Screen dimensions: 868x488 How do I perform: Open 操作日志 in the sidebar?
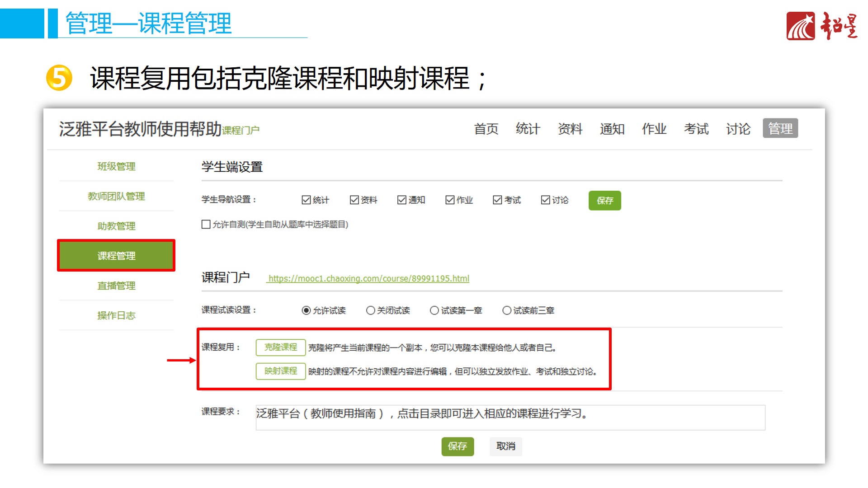point(116,315)
